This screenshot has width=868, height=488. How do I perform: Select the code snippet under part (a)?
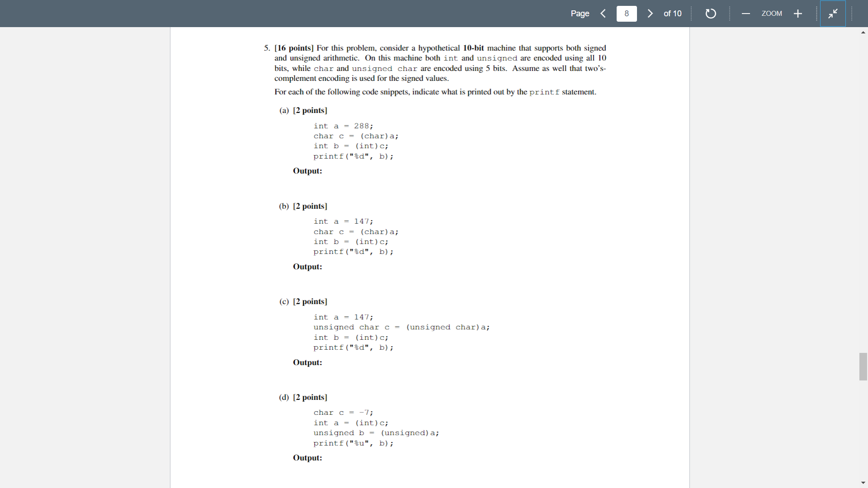[x=354, y=141]
